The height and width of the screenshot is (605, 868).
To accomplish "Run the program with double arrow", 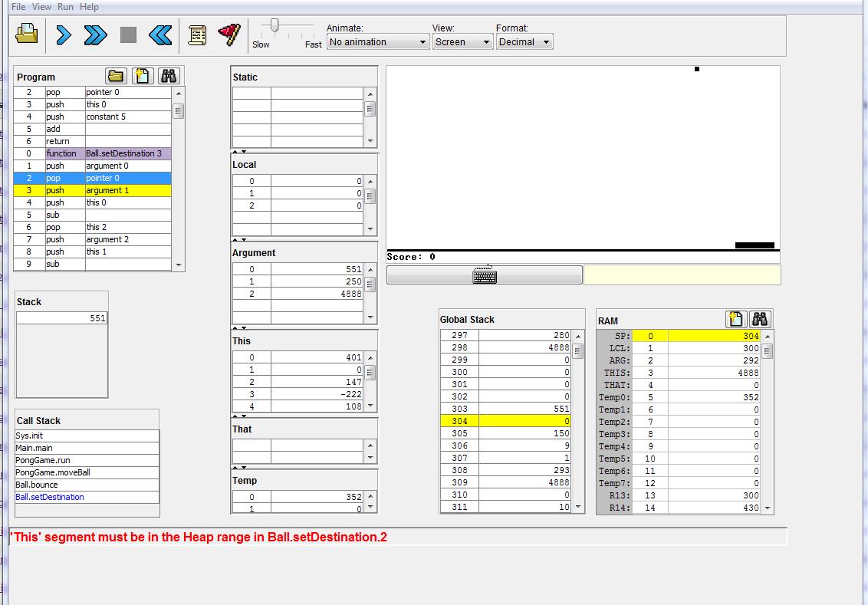I will 95,35.
